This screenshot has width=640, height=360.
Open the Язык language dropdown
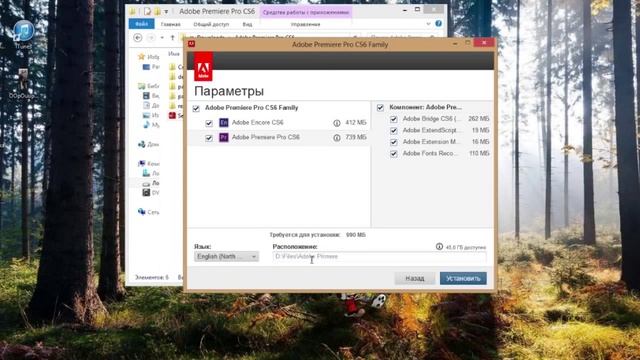pyautogui.click(x=227, y=257)
